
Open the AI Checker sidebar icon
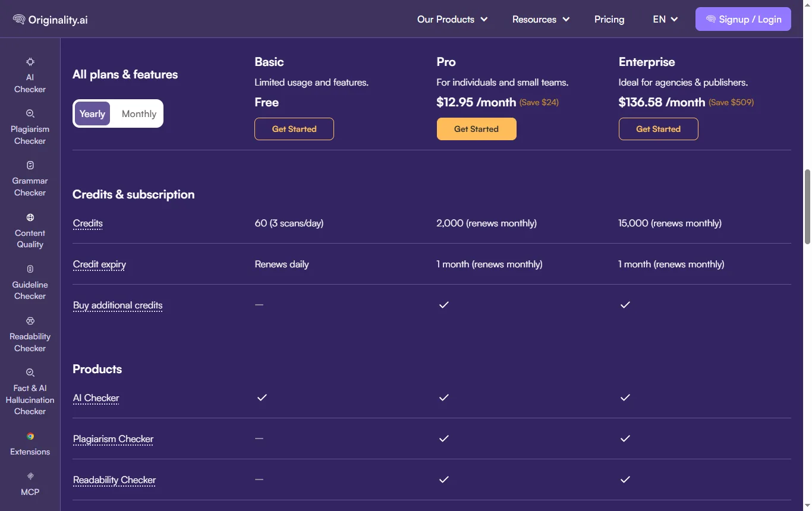30,62
